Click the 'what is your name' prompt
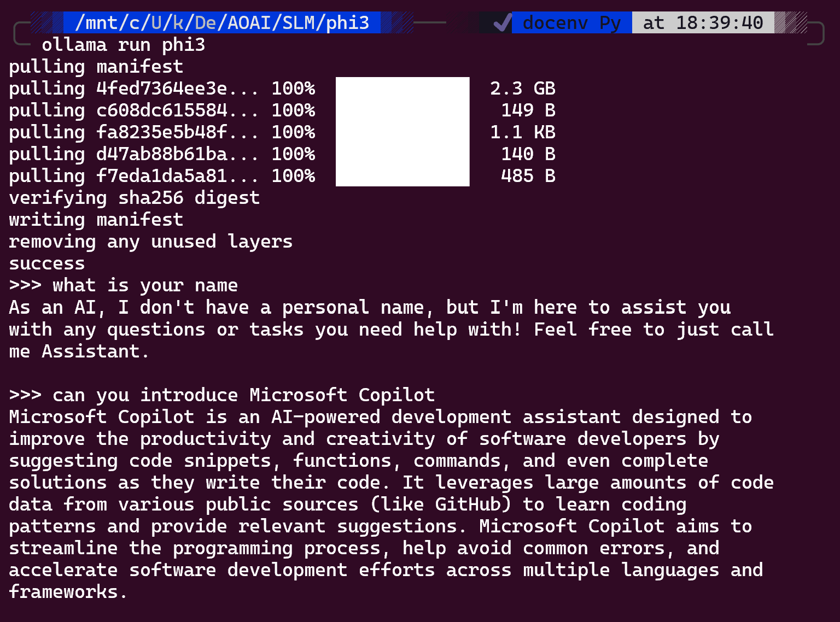The image size is (840, 622). [145, 286]
